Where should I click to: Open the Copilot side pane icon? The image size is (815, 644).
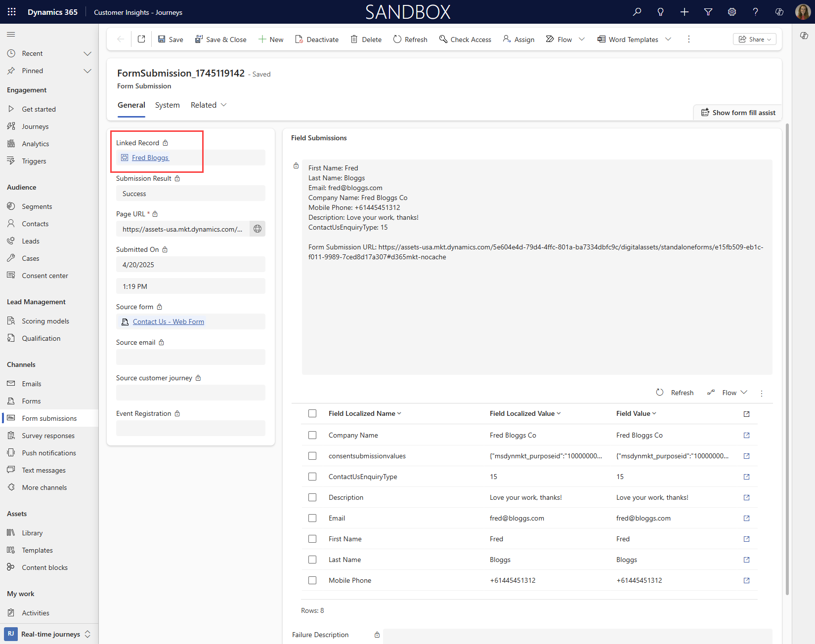click(804, 36)
